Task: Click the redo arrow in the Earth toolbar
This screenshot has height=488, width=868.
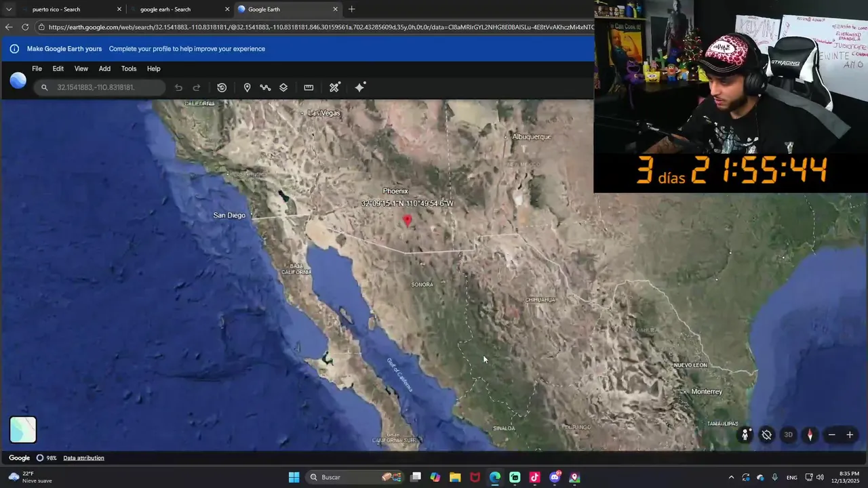Action: coord(197,87)
